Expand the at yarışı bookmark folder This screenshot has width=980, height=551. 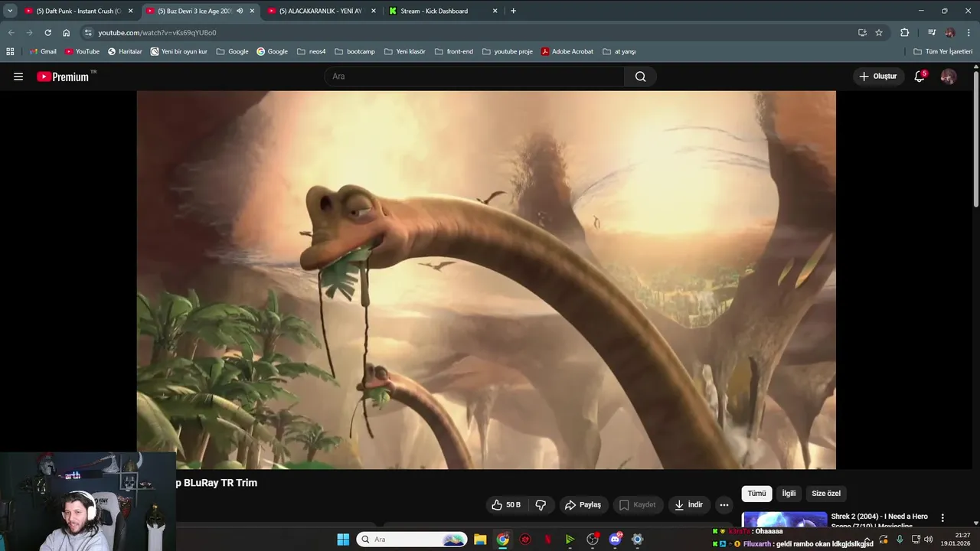pyautogui.click(x=619, y=51)
